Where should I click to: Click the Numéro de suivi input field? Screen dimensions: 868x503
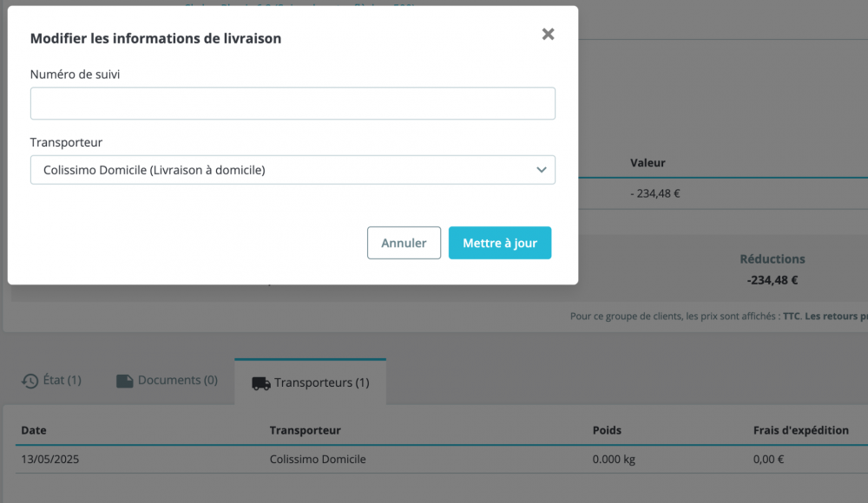coord(293,103)
